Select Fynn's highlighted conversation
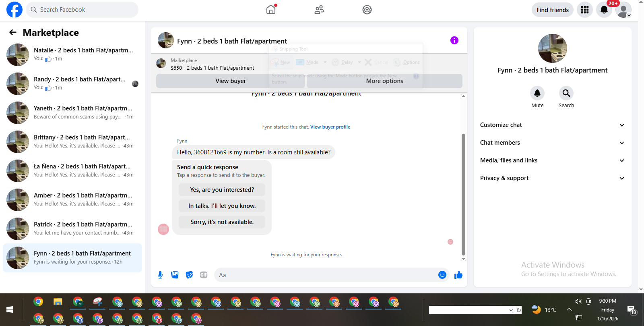The height and width of the screenshot is (326, 644). pyautogui.click(x=72, y=258)
